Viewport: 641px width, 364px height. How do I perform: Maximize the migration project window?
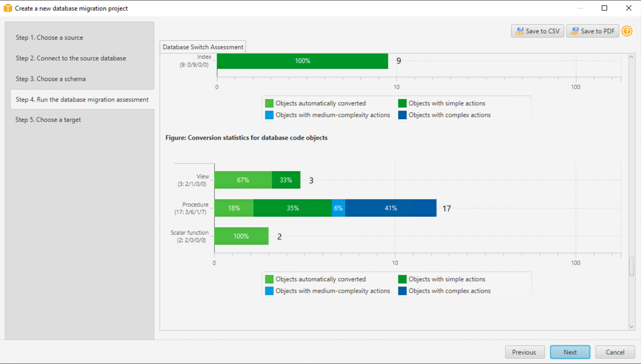[604, 8]
